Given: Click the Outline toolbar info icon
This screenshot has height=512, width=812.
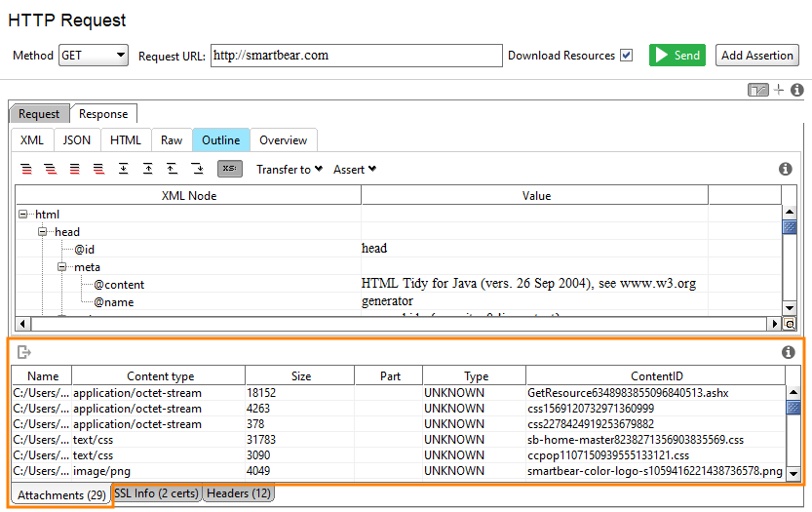Looking at the screenshot, I should click(x=785, y=169).
